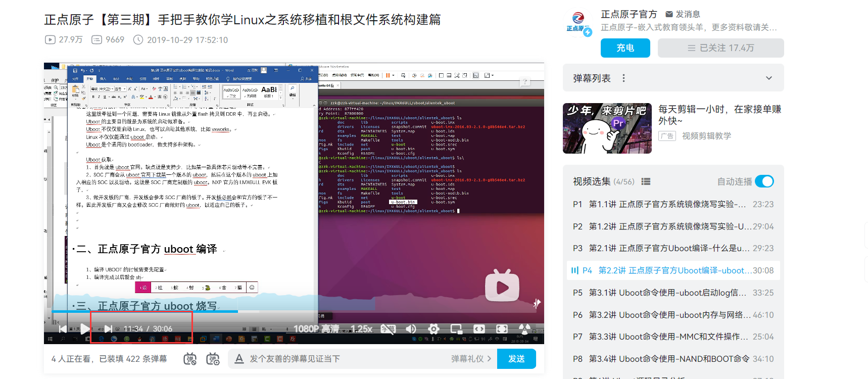This screenshot has height=379, width=868.
Task: Click the channel description 正点原子-嵌入式教育领头羊
Action: tap(689, 27)
